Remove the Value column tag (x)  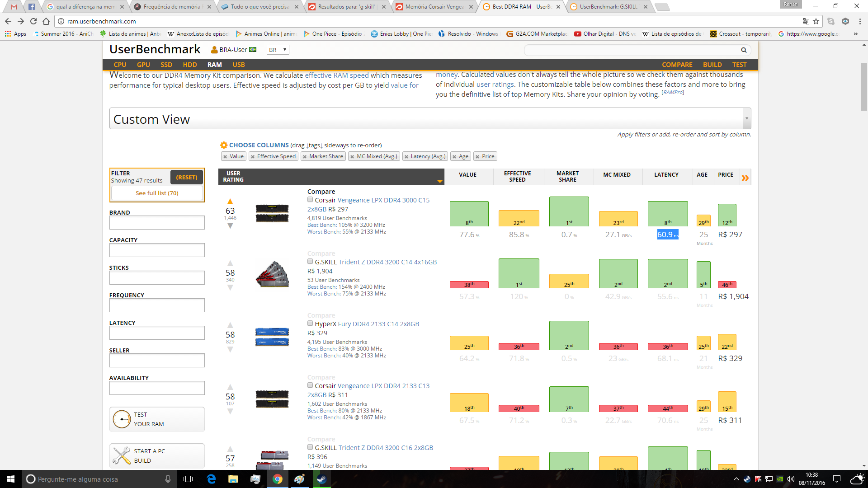click(225, 156)
